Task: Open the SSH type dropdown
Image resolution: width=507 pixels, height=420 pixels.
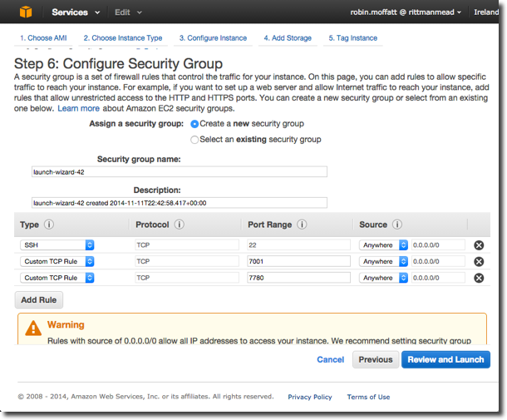Action: [57, 245]
